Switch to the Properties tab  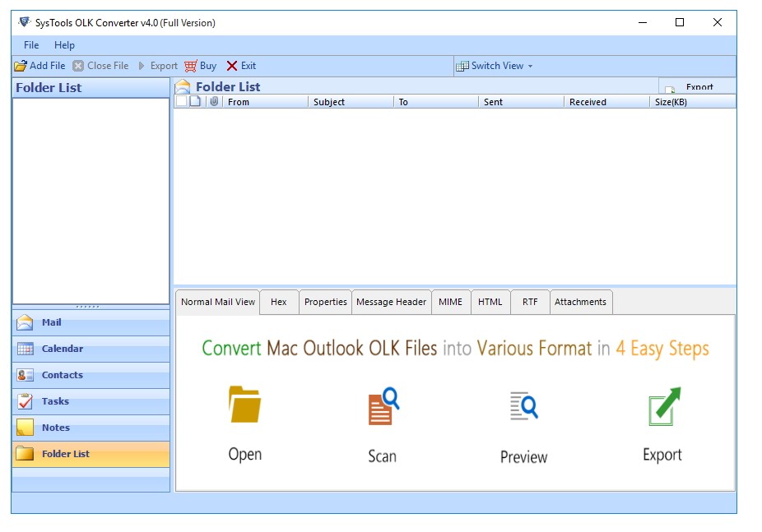pos(325,302)
